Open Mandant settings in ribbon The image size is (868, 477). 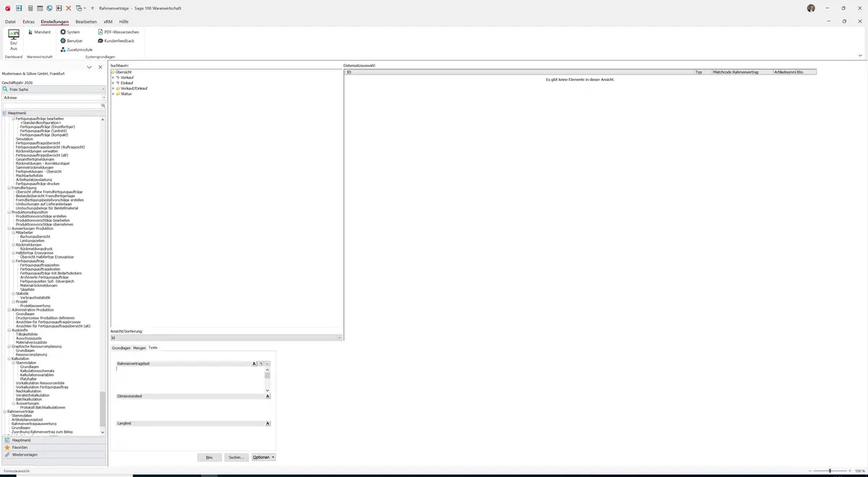pos(40,32)
